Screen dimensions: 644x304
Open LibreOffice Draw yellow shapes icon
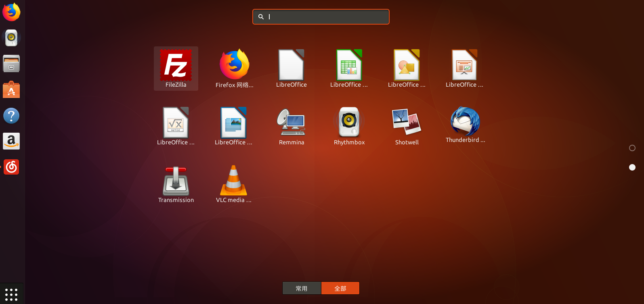coord(407,69)
